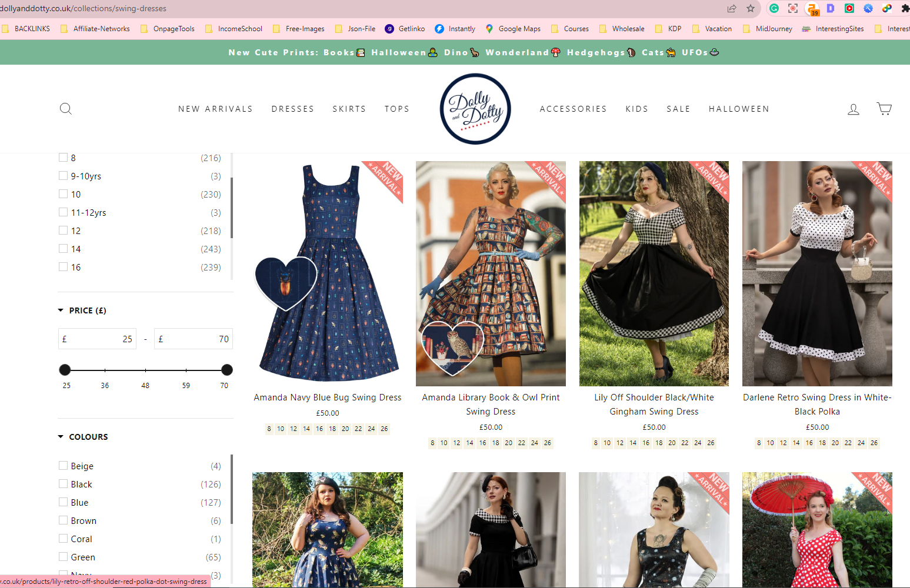The image size is (910, 588).
Task: Click the Hedgehogs print link in banner
Action: coord(601,52)
